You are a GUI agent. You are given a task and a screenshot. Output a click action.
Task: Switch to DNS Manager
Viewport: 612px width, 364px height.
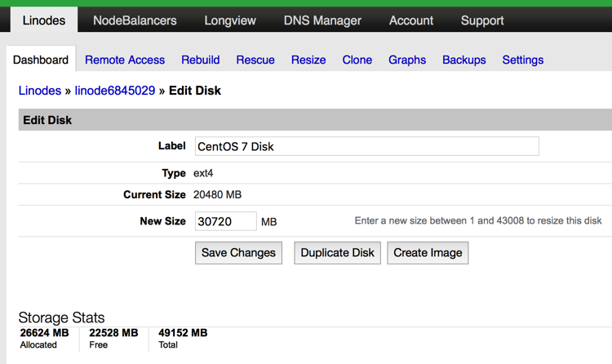click(x=324, y=20)
